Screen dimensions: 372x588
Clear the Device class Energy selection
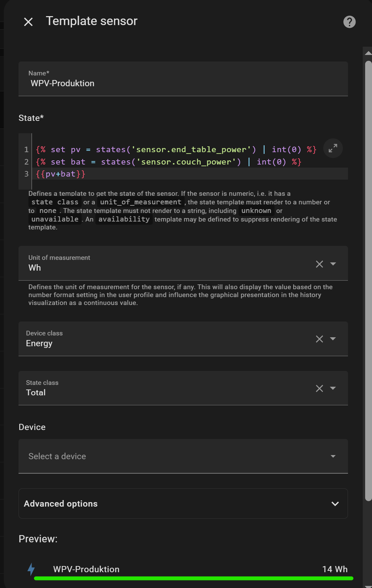(319, 339)
